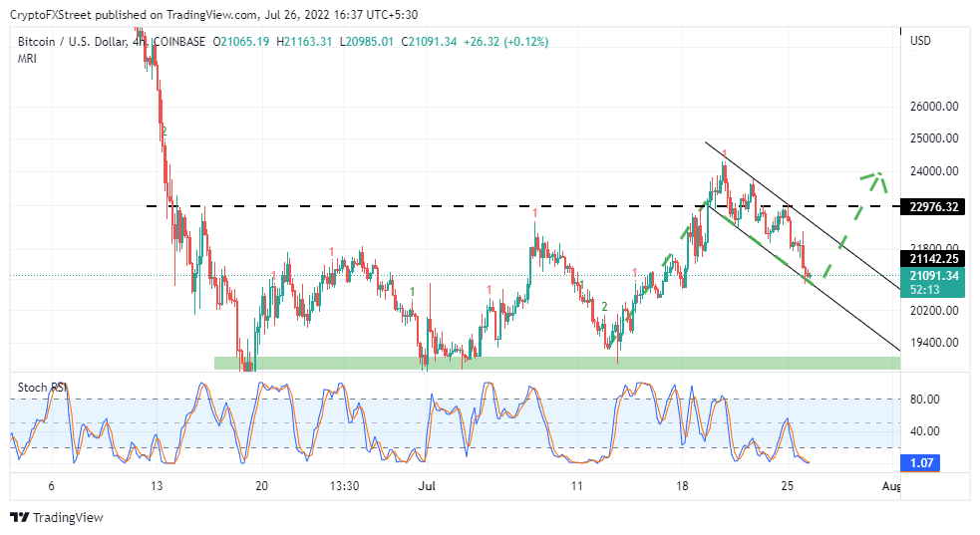
Task: Click the TradingView text link at bottom
Action: [68, 517]
